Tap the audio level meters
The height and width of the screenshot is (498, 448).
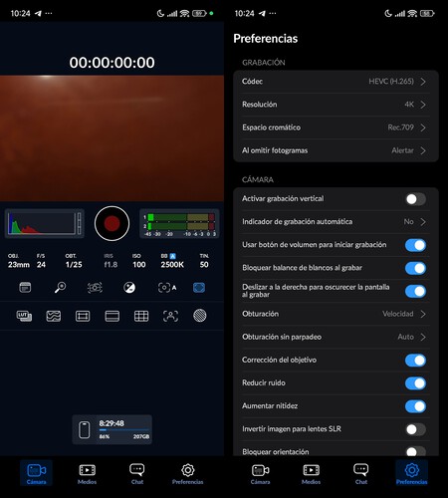(x=179, y=223)
